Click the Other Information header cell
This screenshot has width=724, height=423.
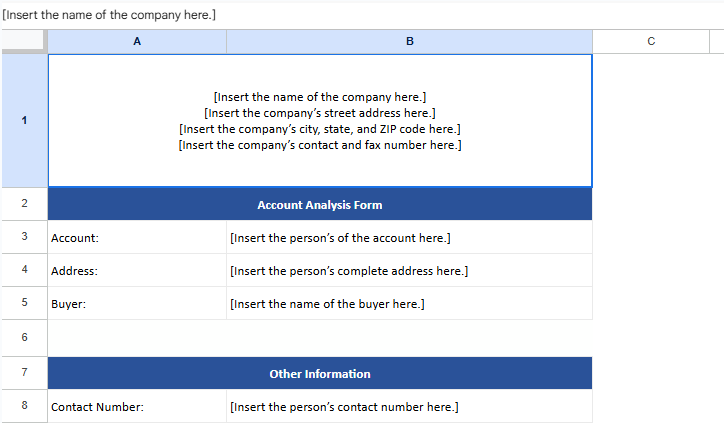tap(320, 374)
